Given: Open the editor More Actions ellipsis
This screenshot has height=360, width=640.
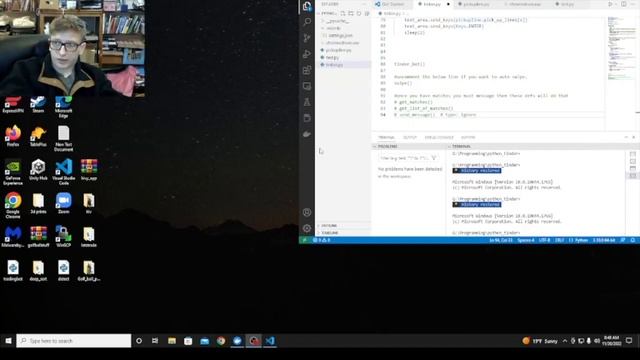Looking at the screenshot, I should [x=634, y=4].
